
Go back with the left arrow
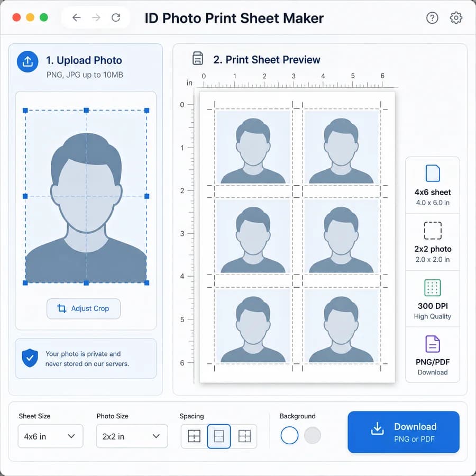[77, 17]
